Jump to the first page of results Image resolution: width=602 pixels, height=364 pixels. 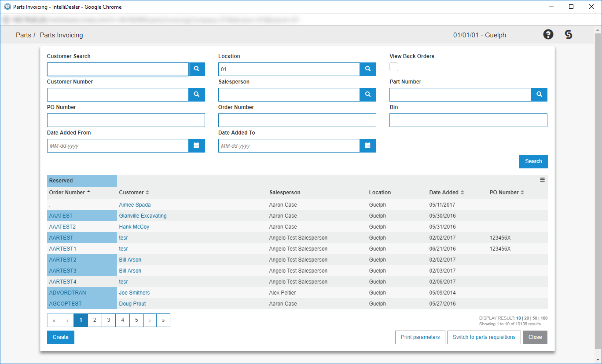[54, 320]
